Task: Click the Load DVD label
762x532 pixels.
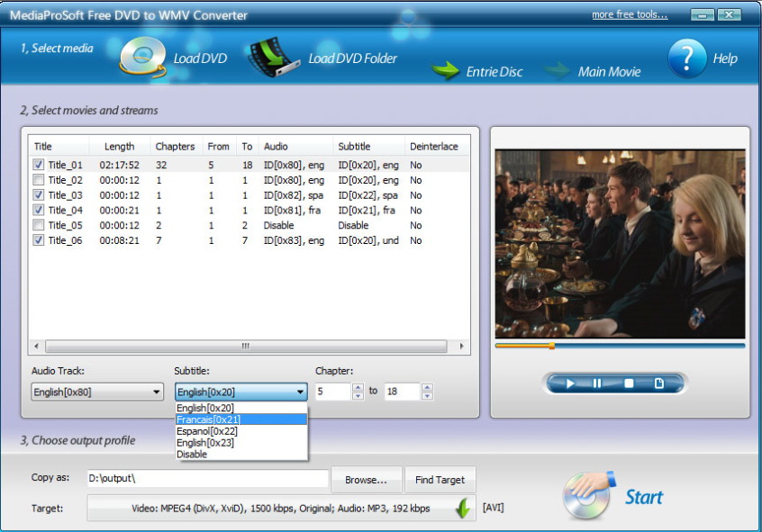Action: 200,59
